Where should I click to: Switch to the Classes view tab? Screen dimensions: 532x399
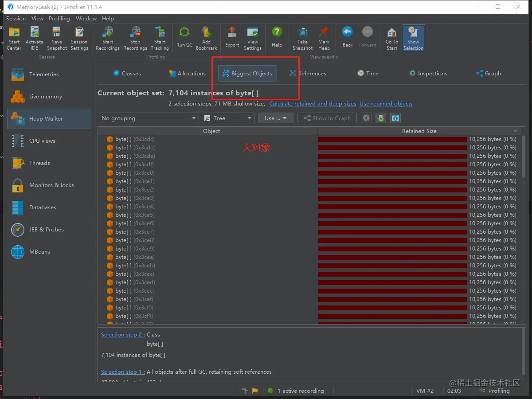pos(127,74)
